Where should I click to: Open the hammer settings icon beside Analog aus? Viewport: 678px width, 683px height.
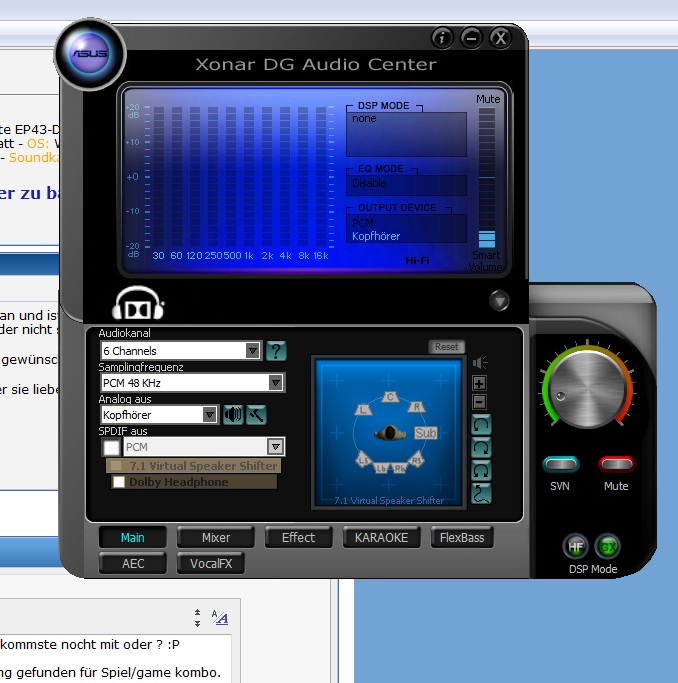pyautogui.click(x=256, y=415)
